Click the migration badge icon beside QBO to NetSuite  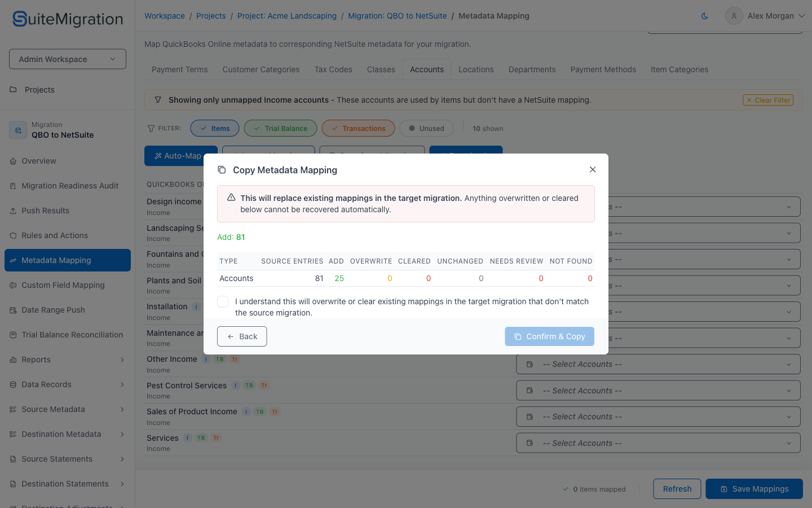tap(18, 130)
